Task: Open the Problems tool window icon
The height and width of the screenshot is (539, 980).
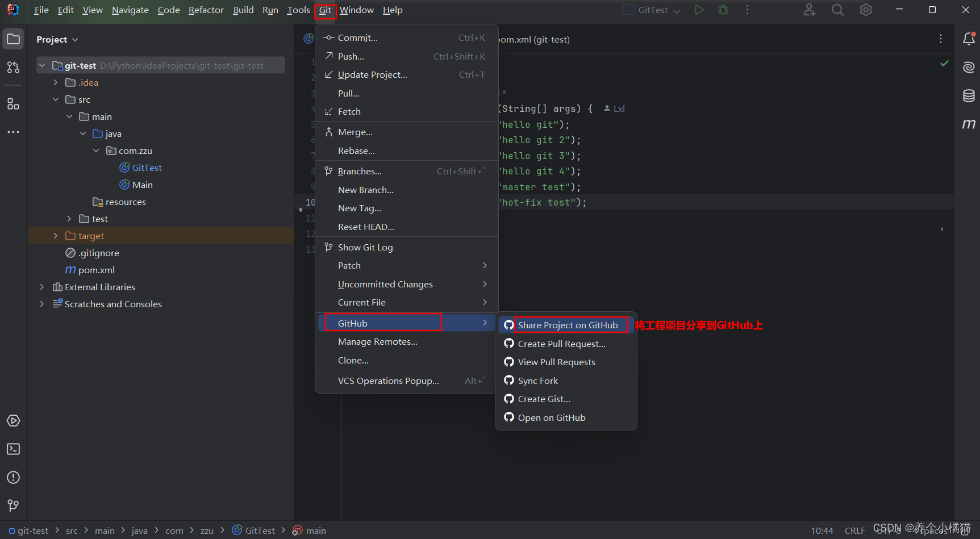Action: click(x=14, y=478)
